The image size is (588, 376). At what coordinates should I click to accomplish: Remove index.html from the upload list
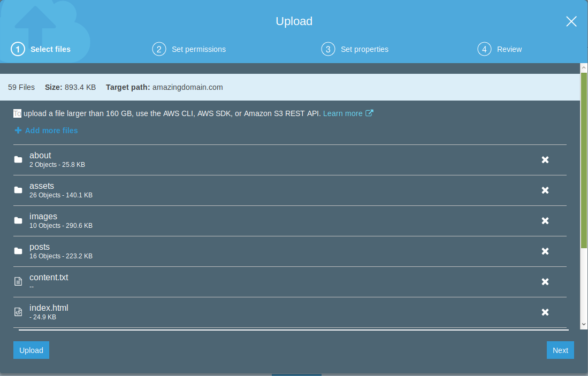point(545,312)
